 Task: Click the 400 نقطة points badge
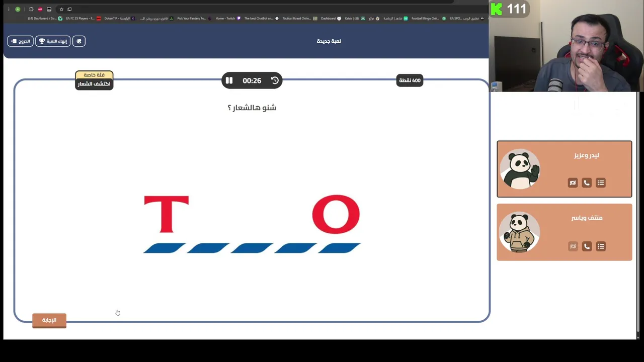coord(410,80)
